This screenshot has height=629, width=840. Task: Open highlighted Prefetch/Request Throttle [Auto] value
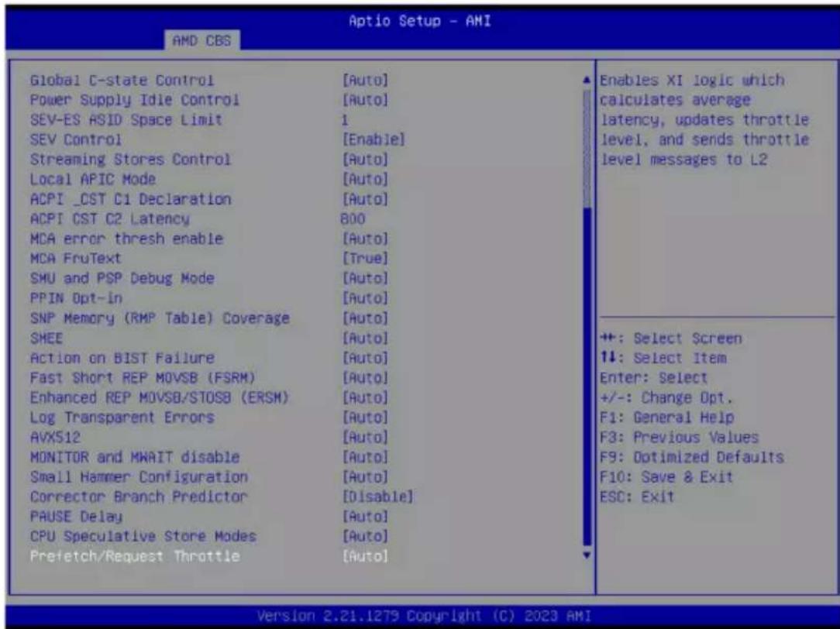coord(365,556)
